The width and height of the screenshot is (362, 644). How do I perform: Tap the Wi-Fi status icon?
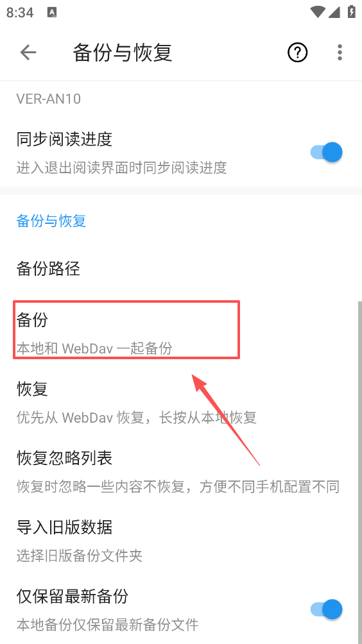coord(318,12)
